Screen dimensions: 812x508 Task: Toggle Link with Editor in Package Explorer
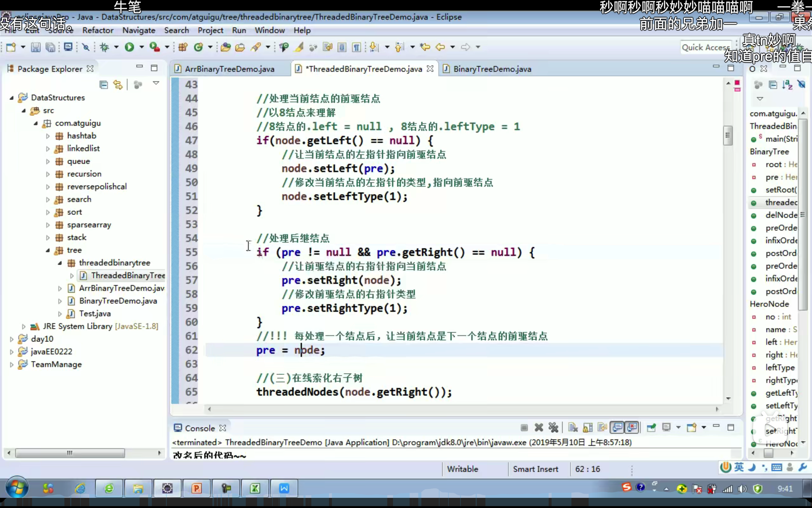pos(118,84)
